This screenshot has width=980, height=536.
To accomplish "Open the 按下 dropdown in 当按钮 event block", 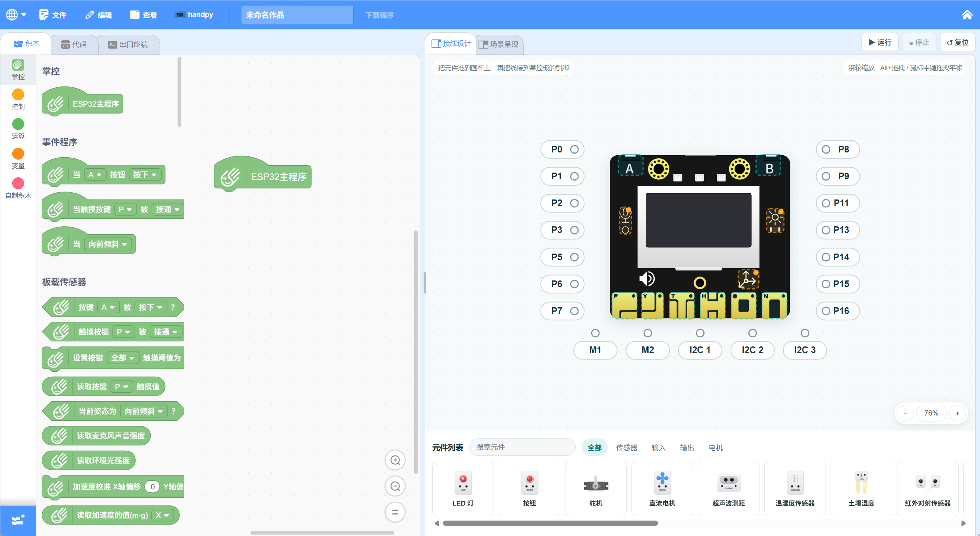I will 145,175.
